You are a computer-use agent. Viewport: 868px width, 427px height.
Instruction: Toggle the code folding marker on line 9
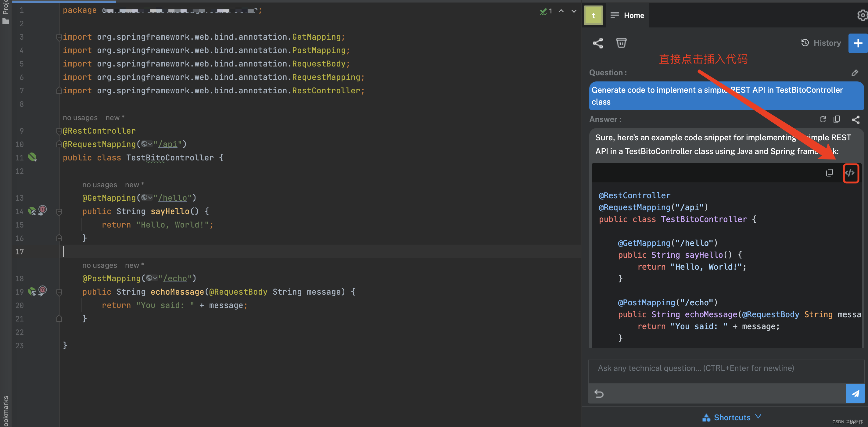(59, 131)
